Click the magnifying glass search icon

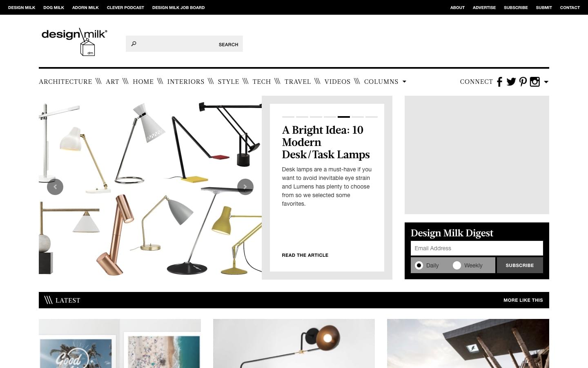pos(134,44)
